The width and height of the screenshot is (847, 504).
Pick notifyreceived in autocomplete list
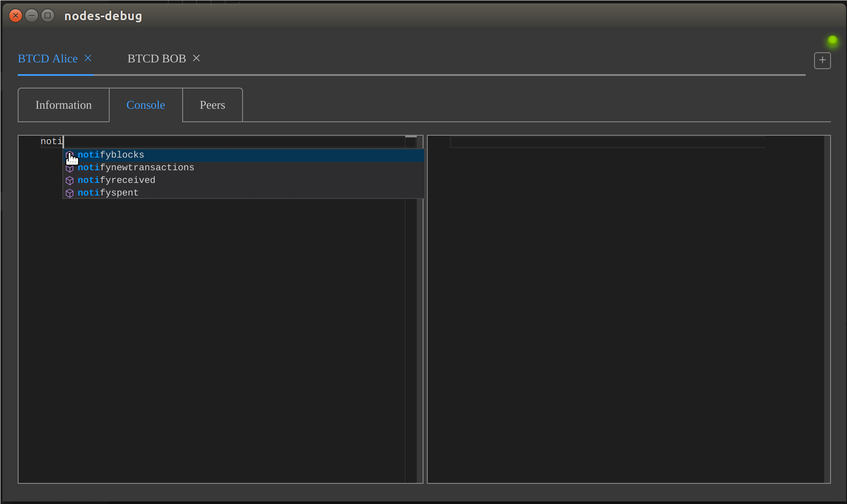click(x=116, y=180)
